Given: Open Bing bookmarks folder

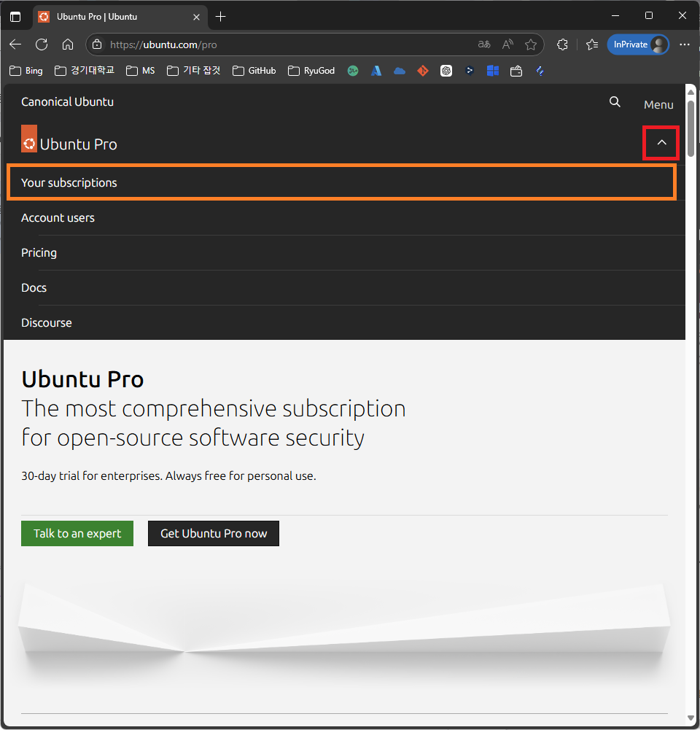Looking at the screenshot, I should [26, 71].
